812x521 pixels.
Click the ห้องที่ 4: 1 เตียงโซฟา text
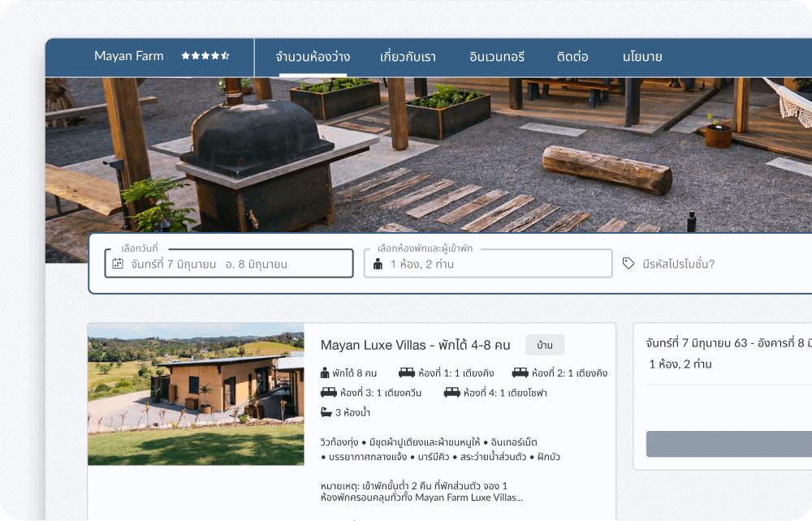[505, 393]
